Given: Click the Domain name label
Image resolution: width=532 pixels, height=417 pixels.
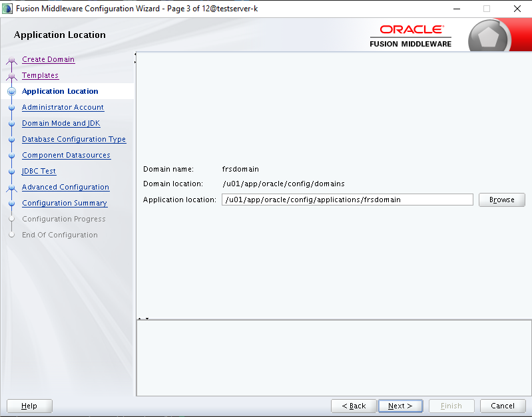Looking at the screenshot, I should coord(168,169).
